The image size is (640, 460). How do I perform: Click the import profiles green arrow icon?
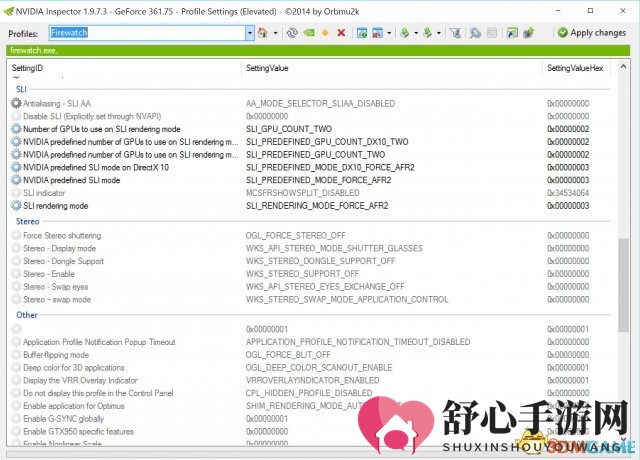[x=428, y=33]
